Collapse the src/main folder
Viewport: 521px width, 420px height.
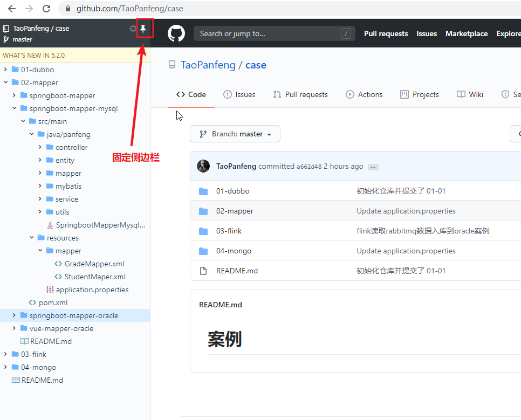[x=23, y=121]
